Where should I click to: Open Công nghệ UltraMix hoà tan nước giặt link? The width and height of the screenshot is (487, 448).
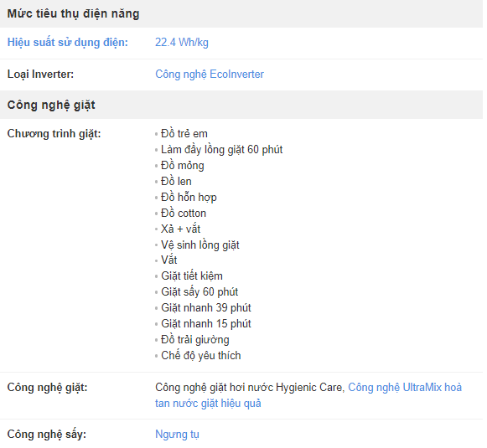point(308,395)
